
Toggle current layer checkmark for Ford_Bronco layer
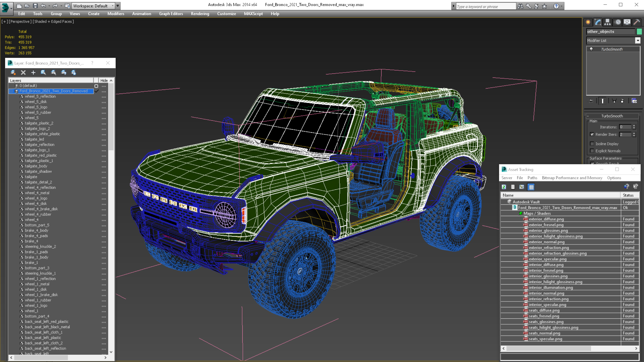point(97,91)
